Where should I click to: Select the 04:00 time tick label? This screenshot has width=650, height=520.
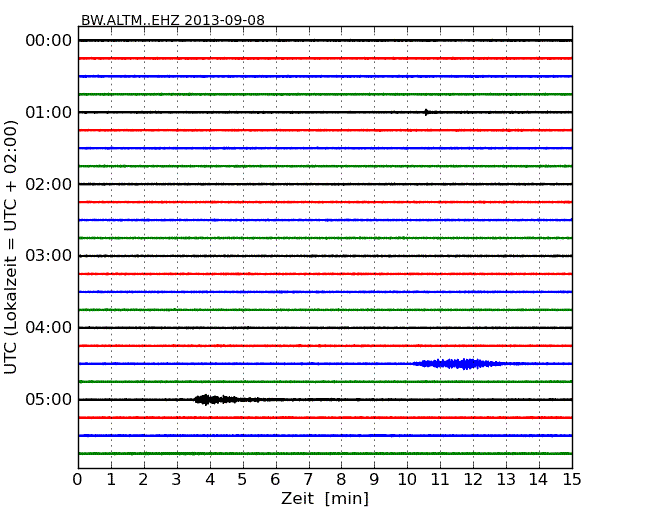(49, 328)
